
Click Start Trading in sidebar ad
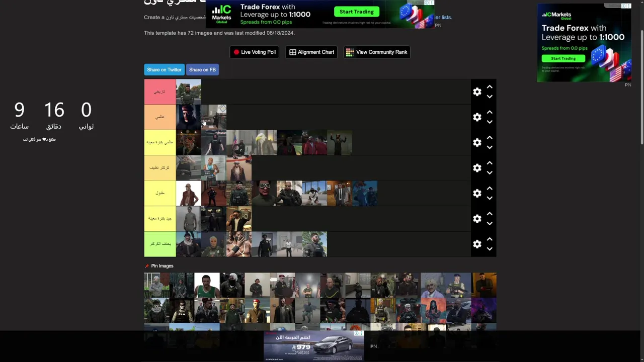click(563, 58)
